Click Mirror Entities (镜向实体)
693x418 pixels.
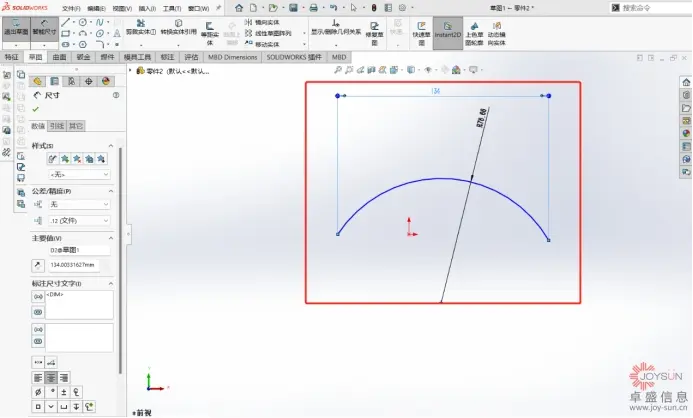pyautogui.click(x=263, y=22)
